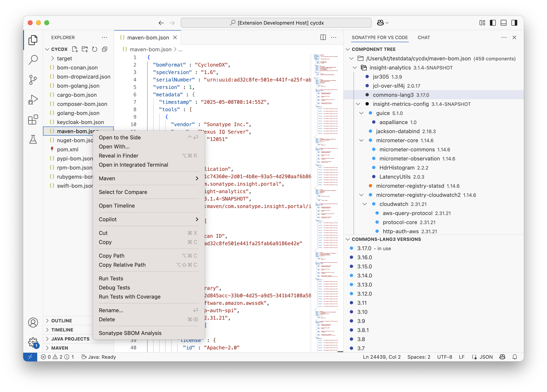Open the Copilot submenu
The height and width of the screenshot is (392, 547).
point(149,219)
